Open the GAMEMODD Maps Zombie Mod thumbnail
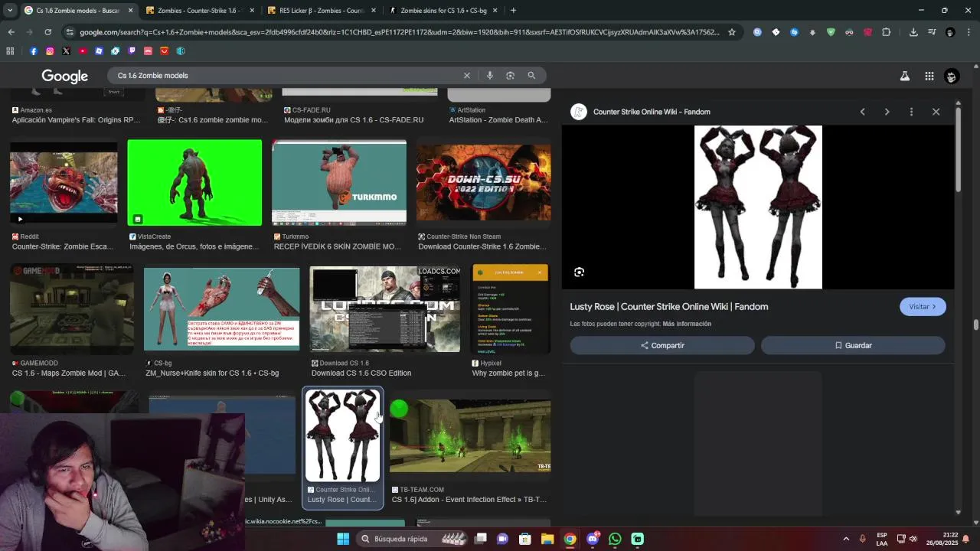Screen dimensions: 980x551 tap(71, 308)
